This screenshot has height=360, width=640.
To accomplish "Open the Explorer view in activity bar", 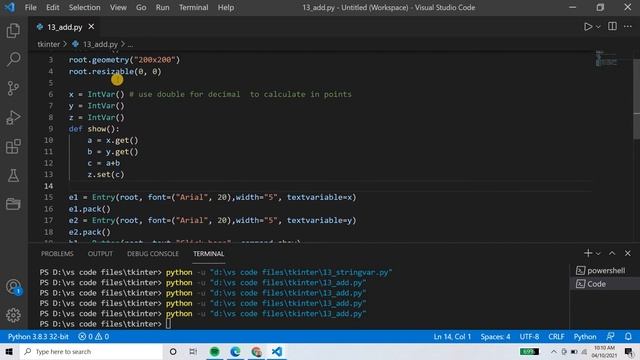I will (13, 31).
